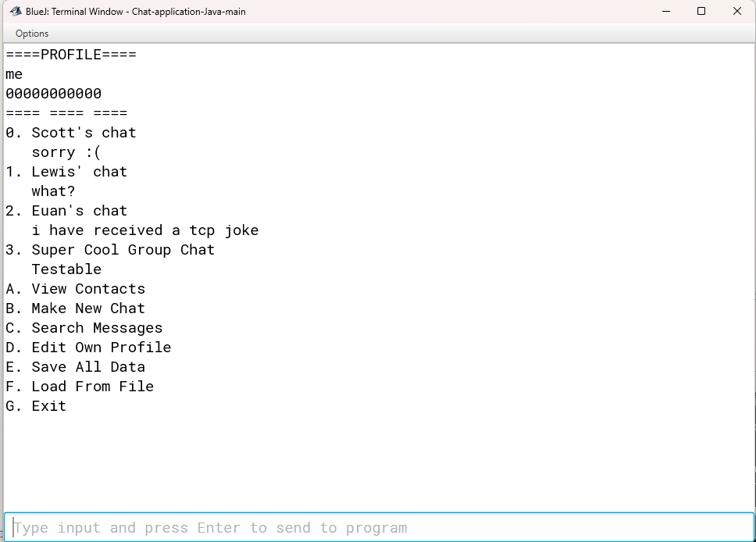This screenshot has height=542, width=756.
Task: Click the line 'F. Load From File'
Action: pos(80,387)
